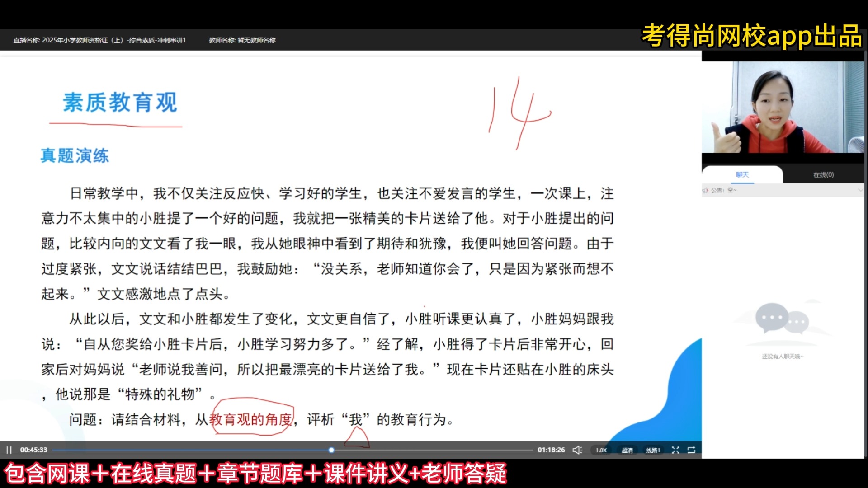Click the 还没有人聊天哦 placeholder text

click(783, 357)
